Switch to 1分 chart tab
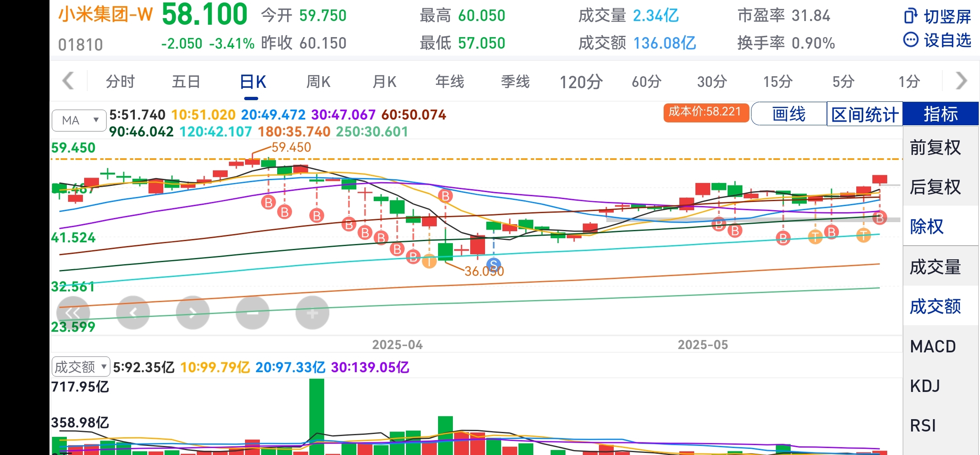Screen dimensions: 980x455 [909, 82]
